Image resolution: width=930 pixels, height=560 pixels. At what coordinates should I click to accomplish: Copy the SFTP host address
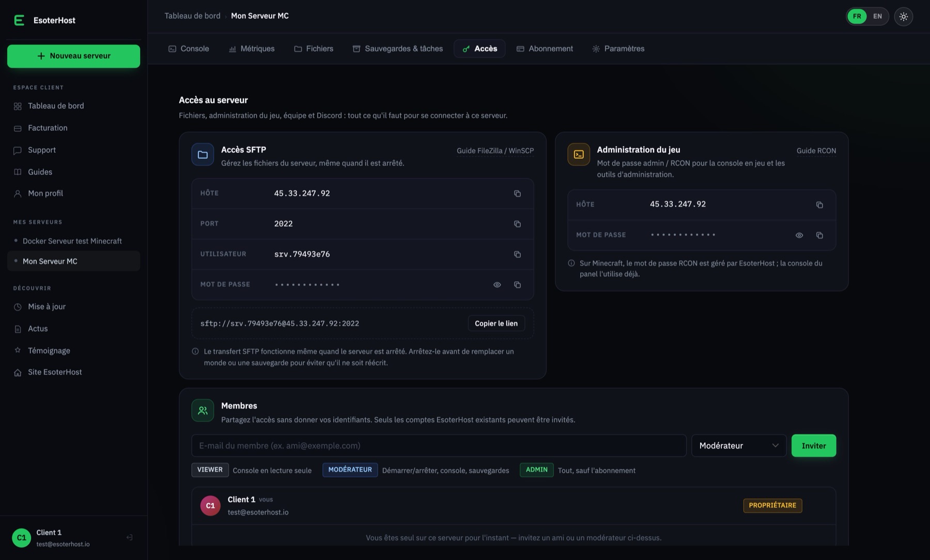click(517, 194)
